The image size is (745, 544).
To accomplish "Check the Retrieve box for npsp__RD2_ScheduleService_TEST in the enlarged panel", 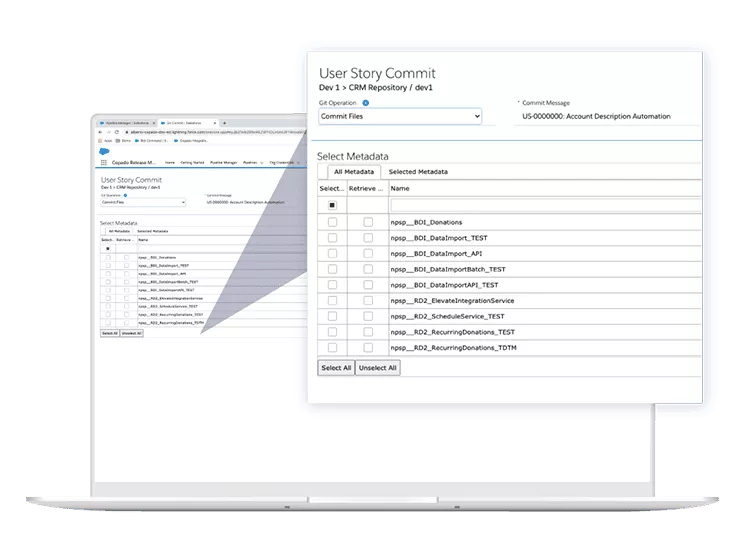I will coord(368,316).
